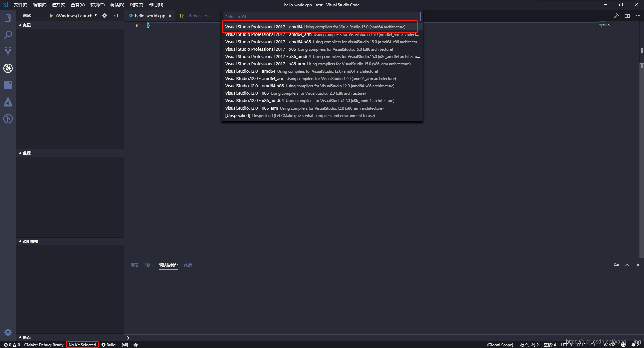Image resolution: width=644 pixels, height=348 pixels.
Task: Click the Select a Kit input field
Action: click(322, 17)
